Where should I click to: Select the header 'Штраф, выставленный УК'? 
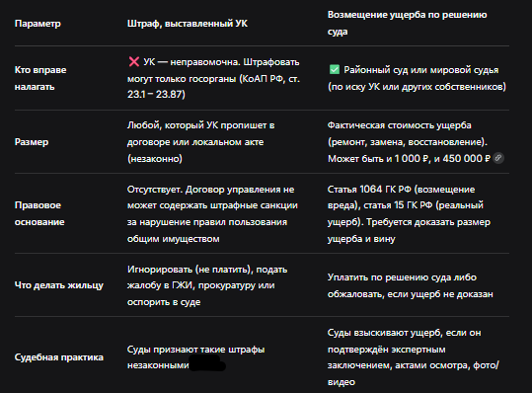pyautogui.click(x=188, y=24)
